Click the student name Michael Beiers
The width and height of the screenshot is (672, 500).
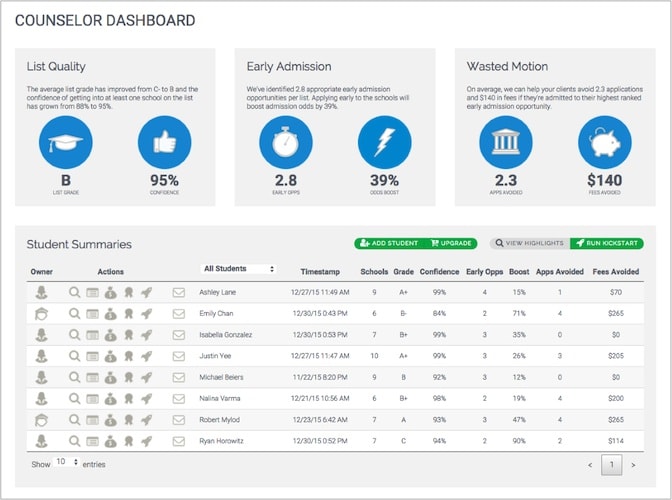(221, 377)
